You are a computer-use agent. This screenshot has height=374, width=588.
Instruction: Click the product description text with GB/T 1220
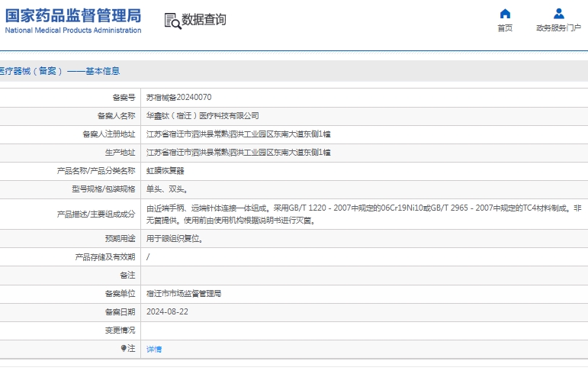(364, 214)
